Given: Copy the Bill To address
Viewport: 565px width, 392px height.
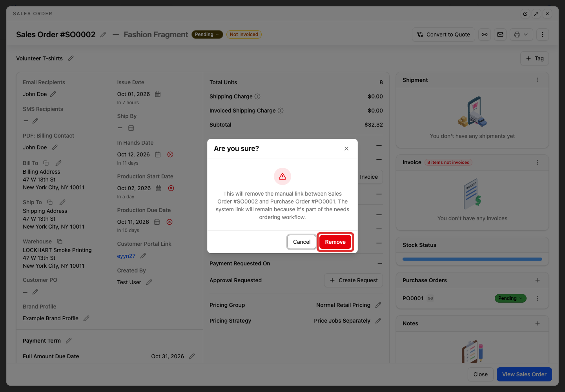Looking at the screenshot, I should coord(46,163).
